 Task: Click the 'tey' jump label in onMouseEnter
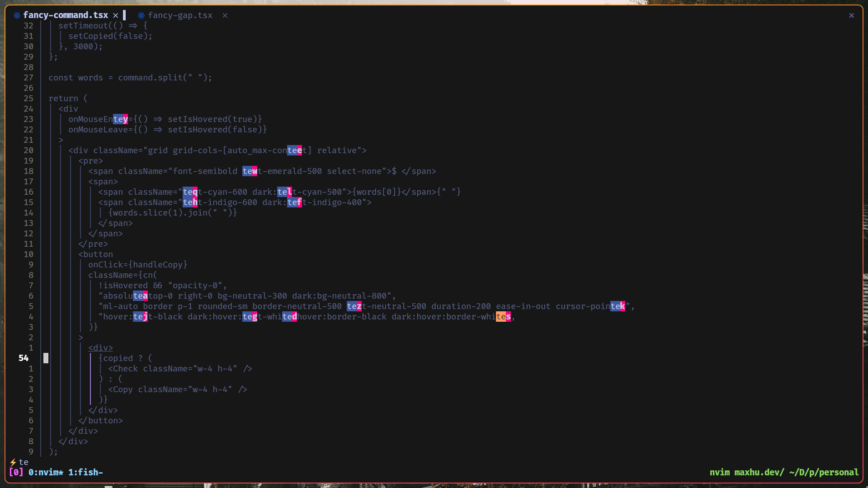point(120,119)
